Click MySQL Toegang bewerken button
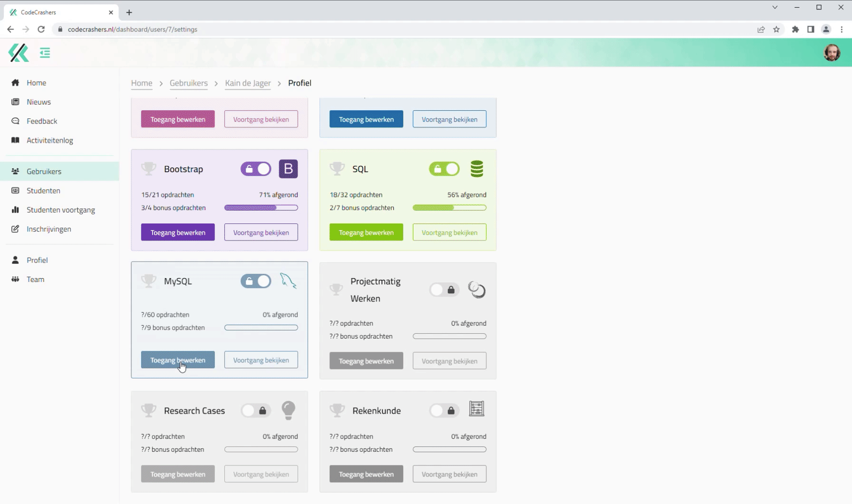 click(178, 360)
